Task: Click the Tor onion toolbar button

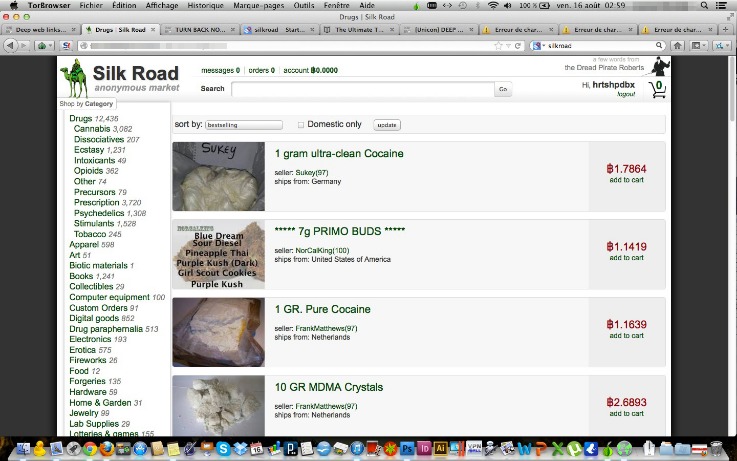Action: coord(45,46)
